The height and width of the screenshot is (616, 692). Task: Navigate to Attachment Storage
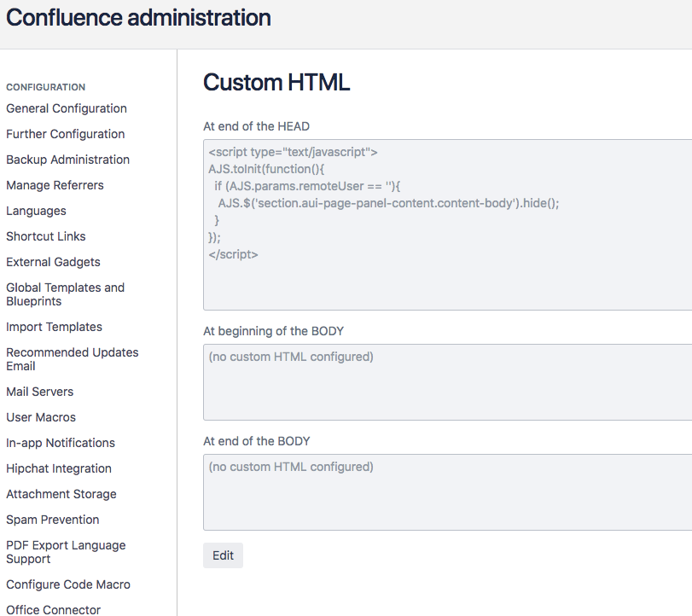click(x=61, y=494)
